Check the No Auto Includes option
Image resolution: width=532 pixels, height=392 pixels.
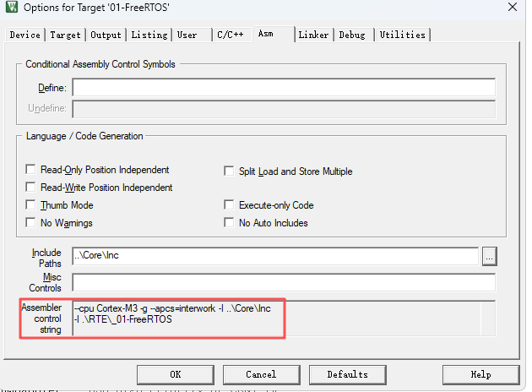point(229,222)
